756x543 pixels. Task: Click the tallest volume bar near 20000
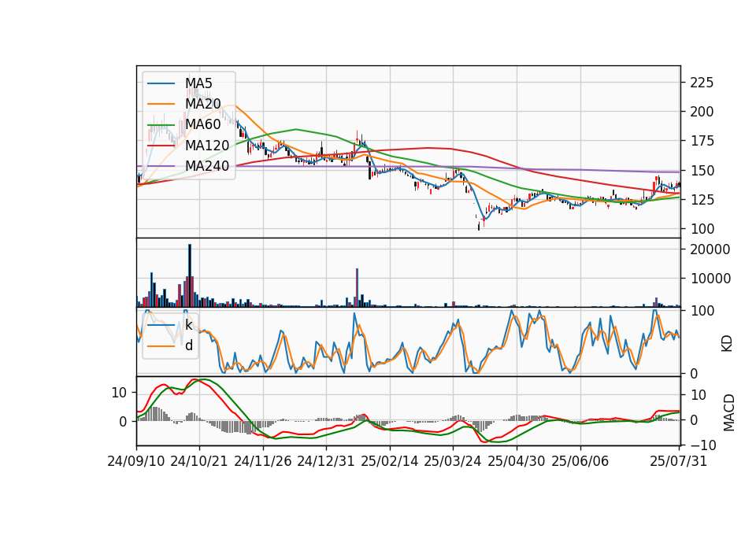(190, 275)
